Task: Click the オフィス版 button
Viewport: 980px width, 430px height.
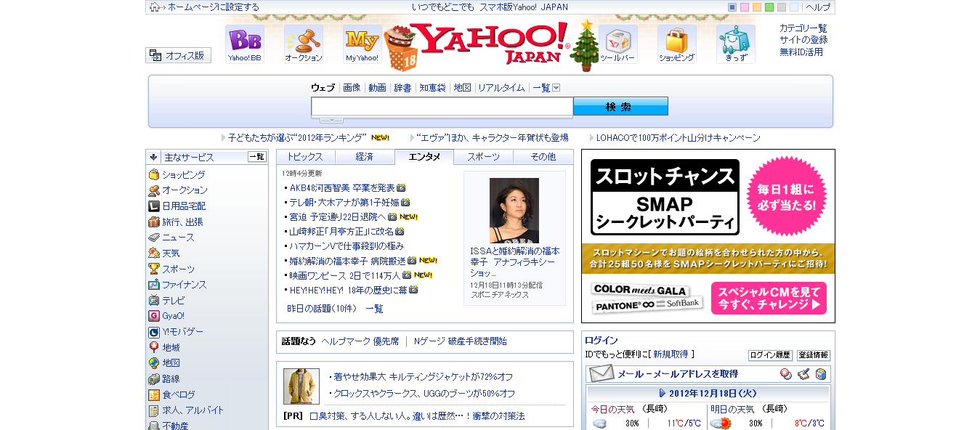Action: click(179, 55)
